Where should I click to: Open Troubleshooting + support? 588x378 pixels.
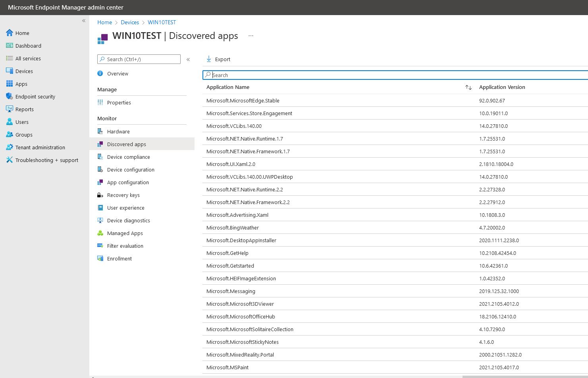tap(46, 160)
